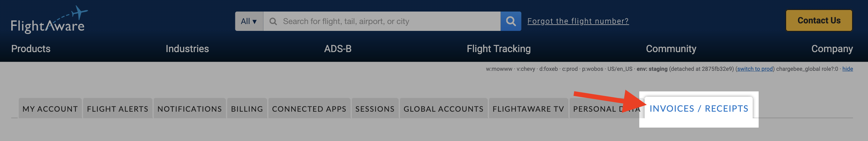Image resolution: width=868 pixels, height=141 pixels.
Task: Open the All search filter dropdown
Action: (249, 21)
